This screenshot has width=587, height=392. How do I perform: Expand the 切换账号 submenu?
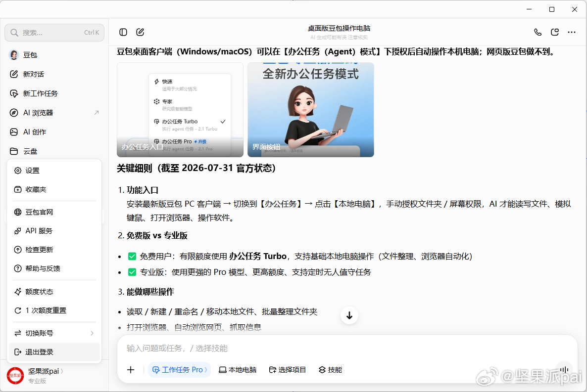point(54,333)
